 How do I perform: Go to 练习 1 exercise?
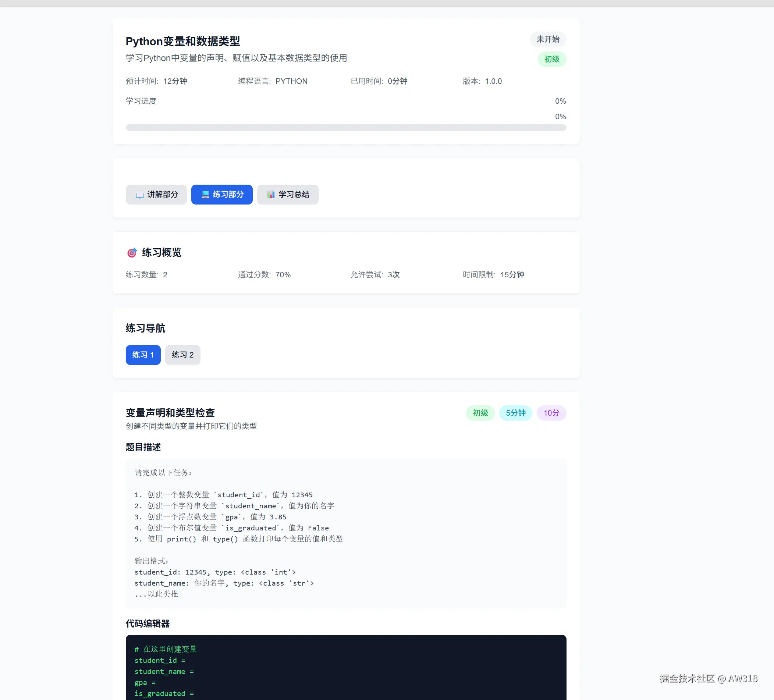[x=143, y=355]
